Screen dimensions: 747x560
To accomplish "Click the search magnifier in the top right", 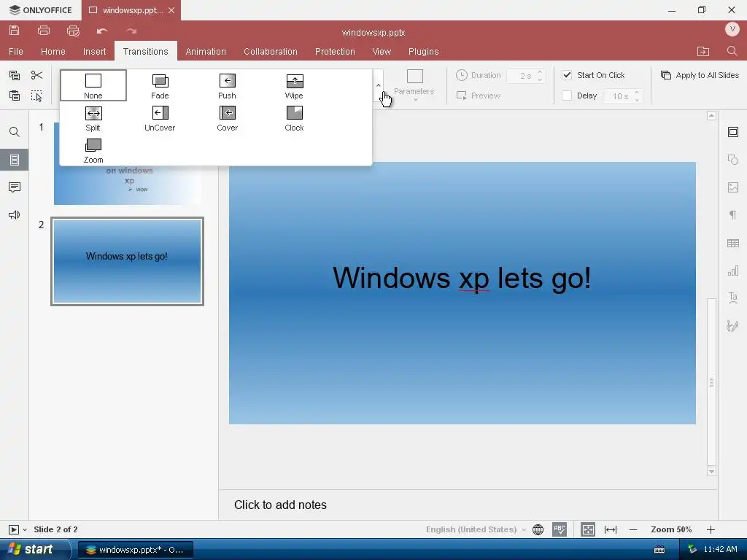I will [x=732, y=51].
